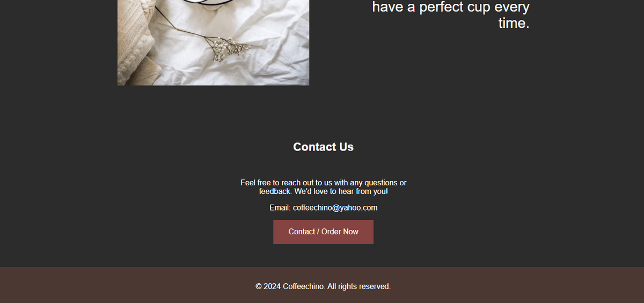Viewport: 644px width, 303px height.
Task: Click the footer copyright notice
Action: 323,286
